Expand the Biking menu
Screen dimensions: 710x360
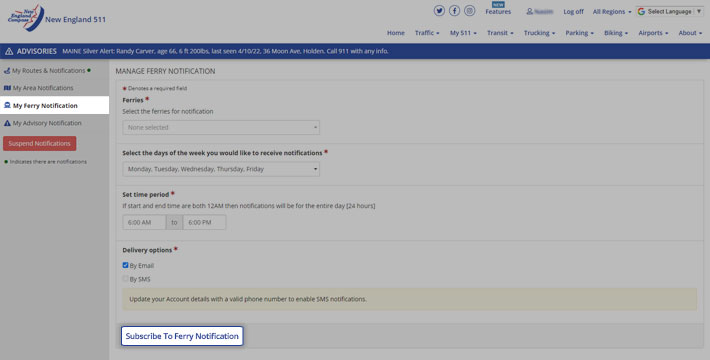[616, 33]
